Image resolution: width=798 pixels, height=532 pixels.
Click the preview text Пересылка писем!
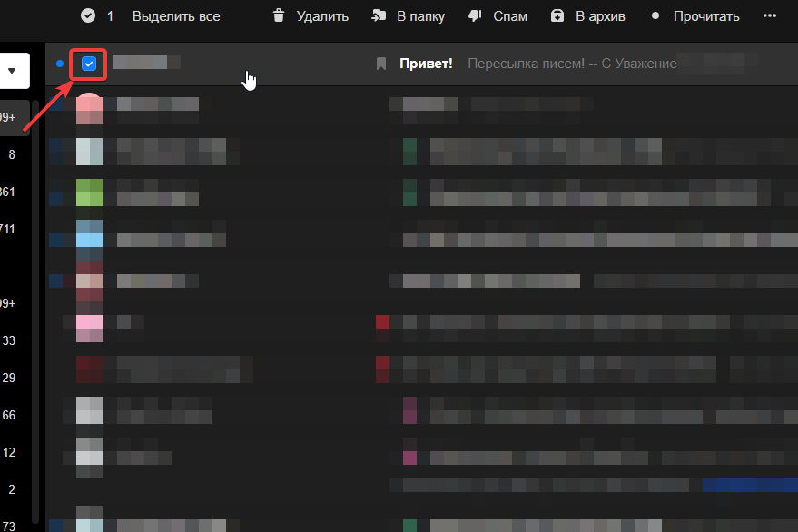pos(527,64)
